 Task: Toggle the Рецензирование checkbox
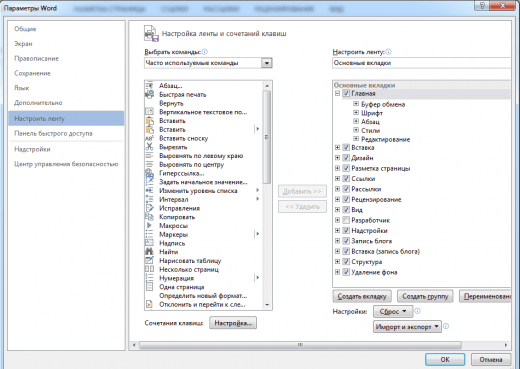(x=346, y=199)
